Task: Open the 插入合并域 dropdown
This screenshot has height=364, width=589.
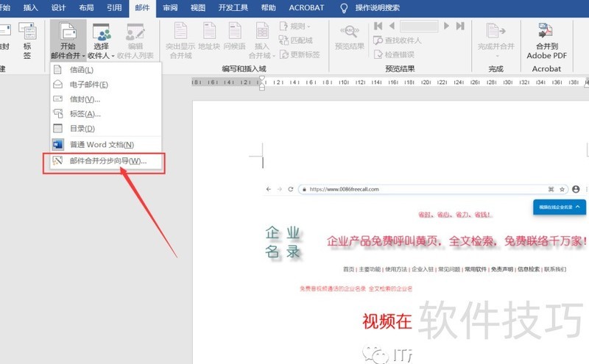Action: 262,40
